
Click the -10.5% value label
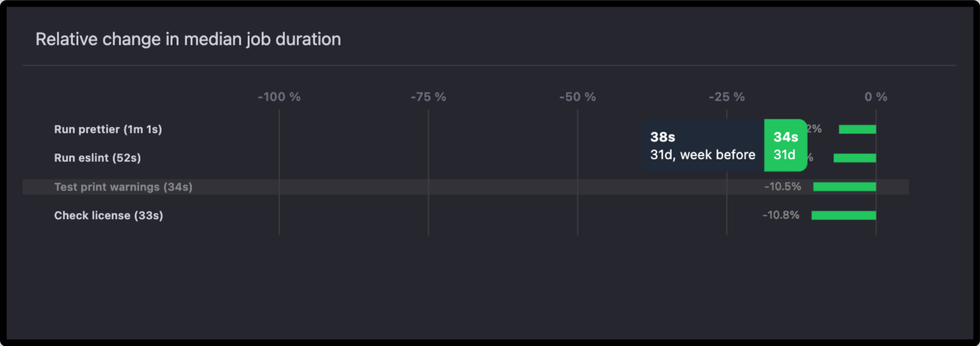coord(782,187)
